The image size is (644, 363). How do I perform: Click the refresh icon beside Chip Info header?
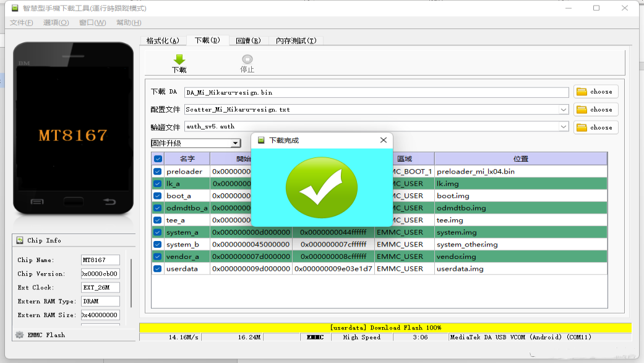point(19,240)
